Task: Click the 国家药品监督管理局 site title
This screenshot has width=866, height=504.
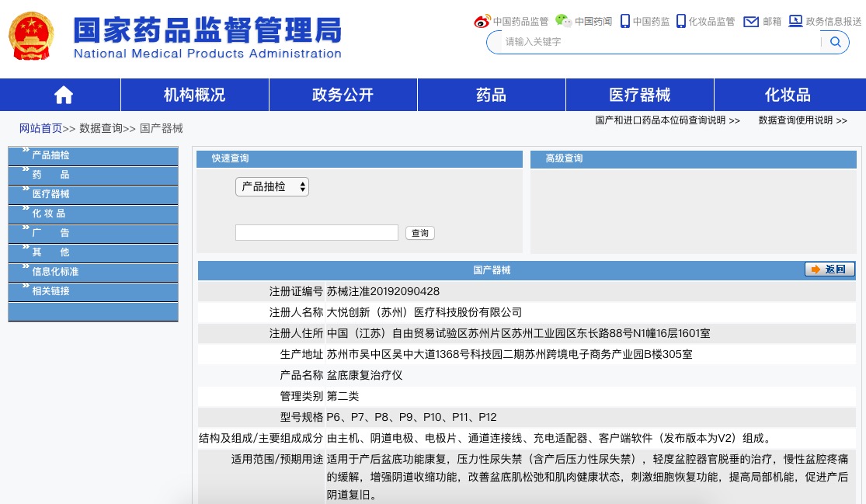Action: 207,30
